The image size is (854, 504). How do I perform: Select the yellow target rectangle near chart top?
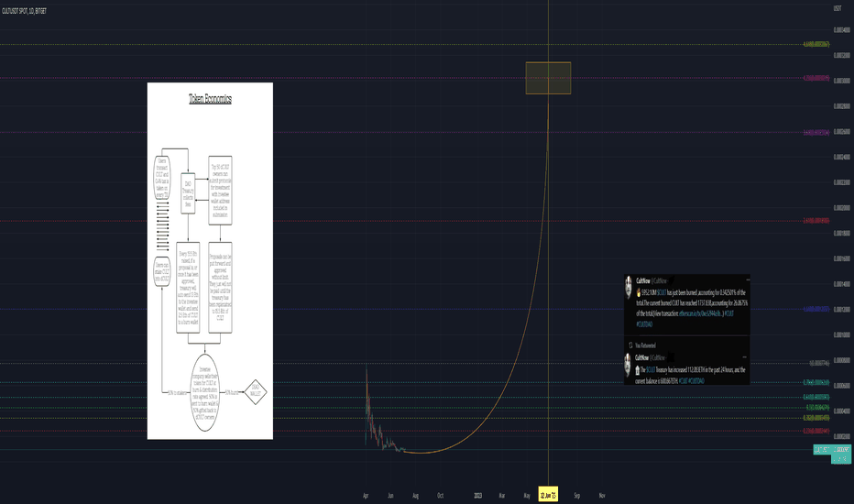coord(548,78)
